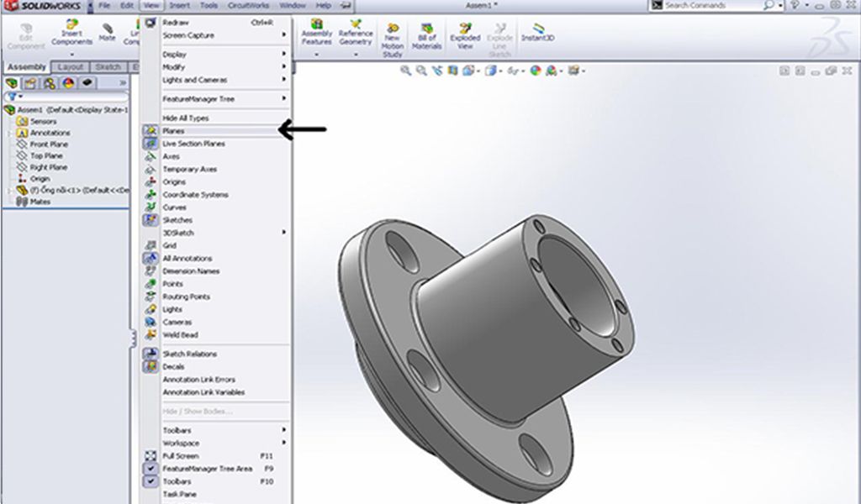The width and height of the screenshot is (861, 504).
Task: Toggle Decals visibility option
Action: click(215, 366)
